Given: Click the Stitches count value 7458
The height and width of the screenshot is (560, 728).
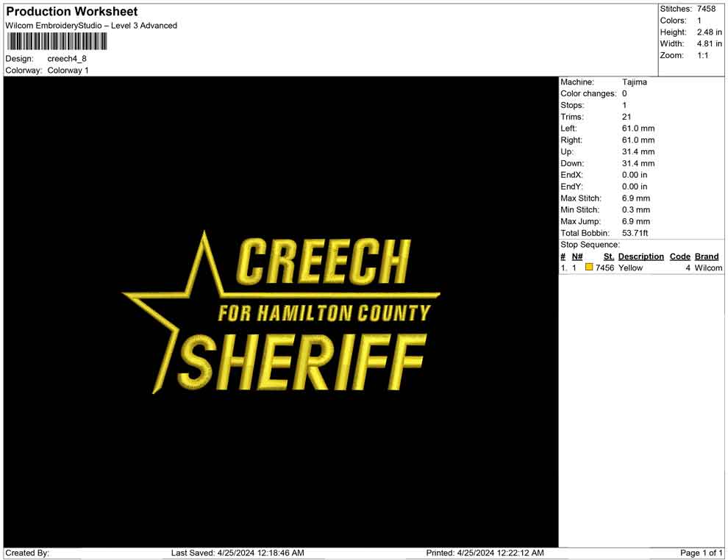Looking at the screenshot, I should (x=707, y=9).
